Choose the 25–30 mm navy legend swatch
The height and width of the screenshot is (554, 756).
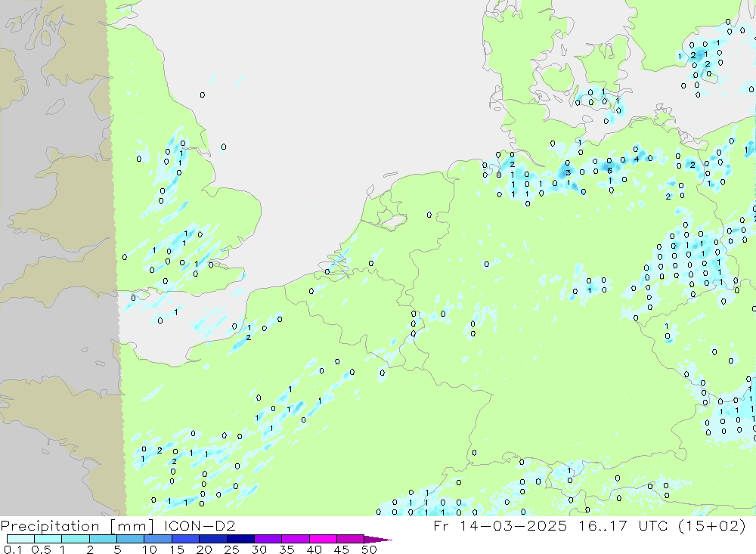(240, 539)
